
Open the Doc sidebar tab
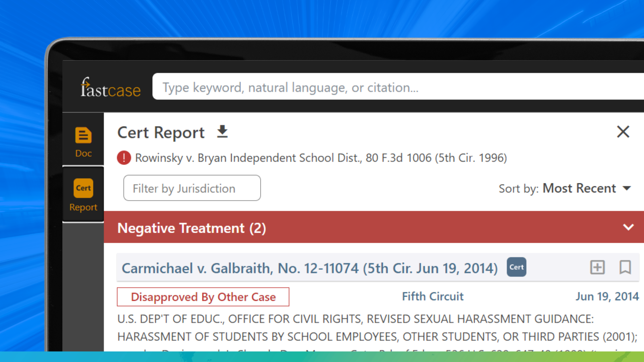pyautogui.click(x=83, y=142)
